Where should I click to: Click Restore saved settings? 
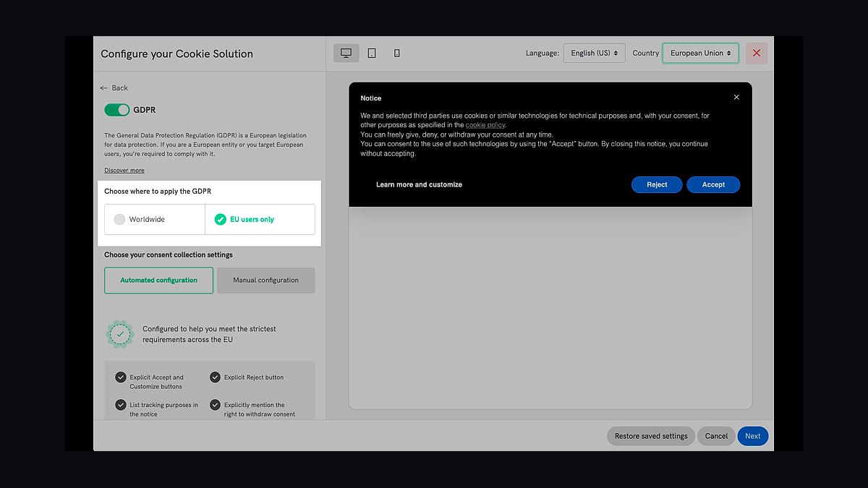651,436
